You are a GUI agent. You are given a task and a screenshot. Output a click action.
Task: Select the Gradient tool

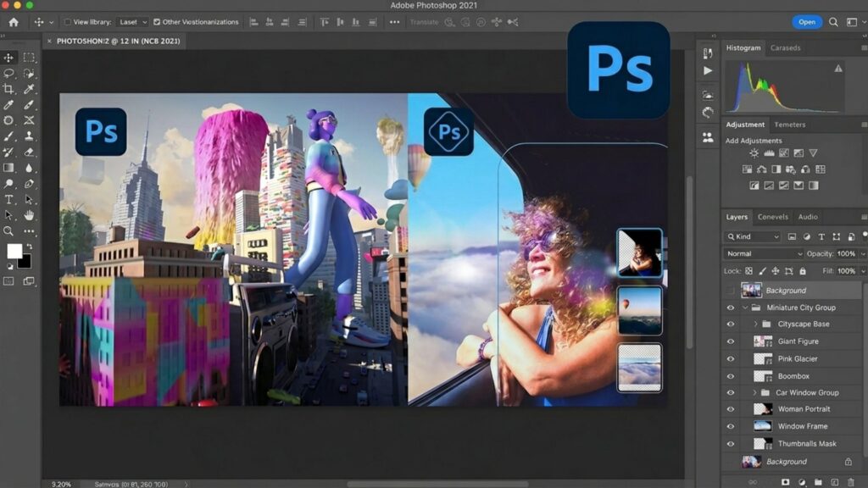8,168
